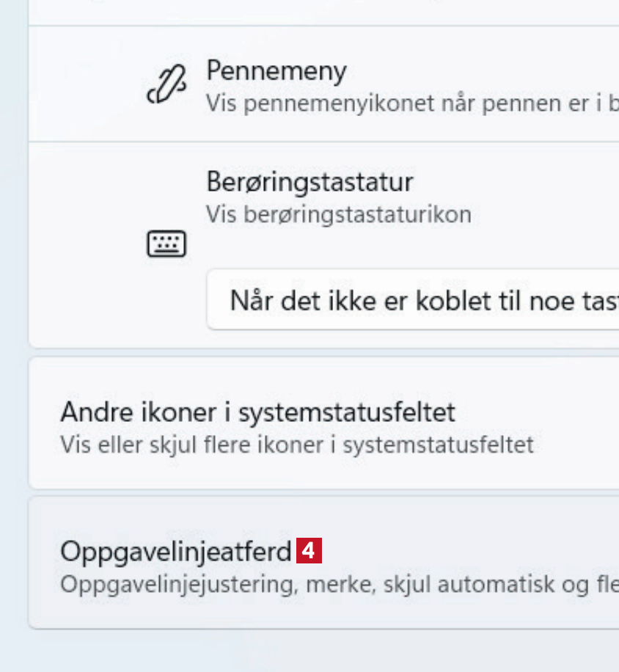
Task: Select the Pennemeny heading
Action: (x=276, y=71)
